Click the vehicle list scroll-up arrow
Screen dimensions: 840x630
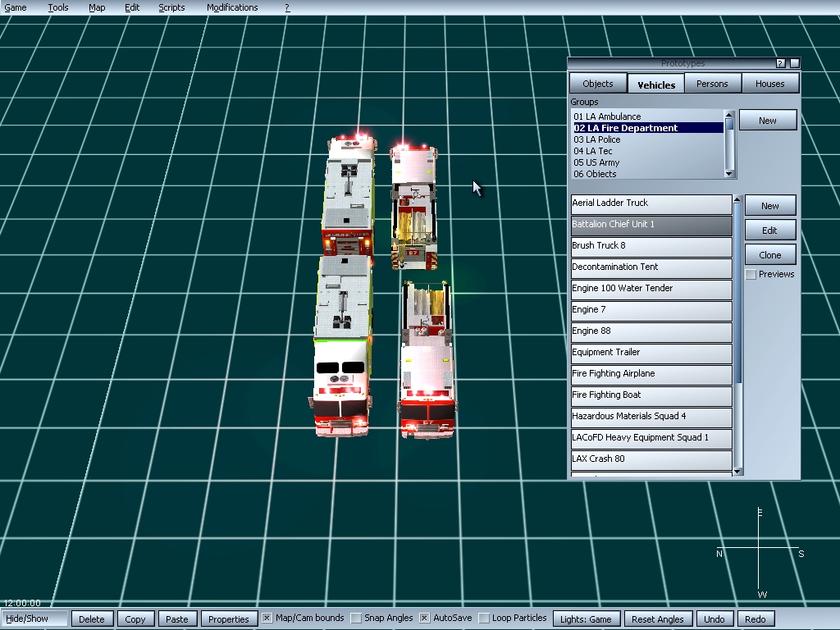click(x=737, y=199)
